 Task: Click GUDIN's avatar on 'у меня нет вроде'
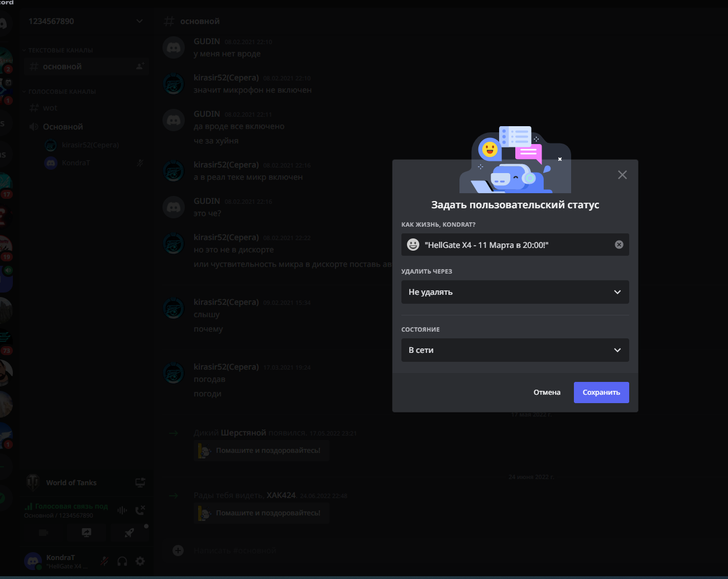(x=174, y=47)
